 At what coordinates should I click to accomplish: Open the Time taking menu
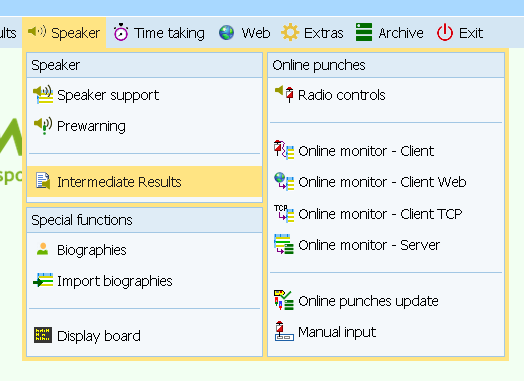pos(159,33)
